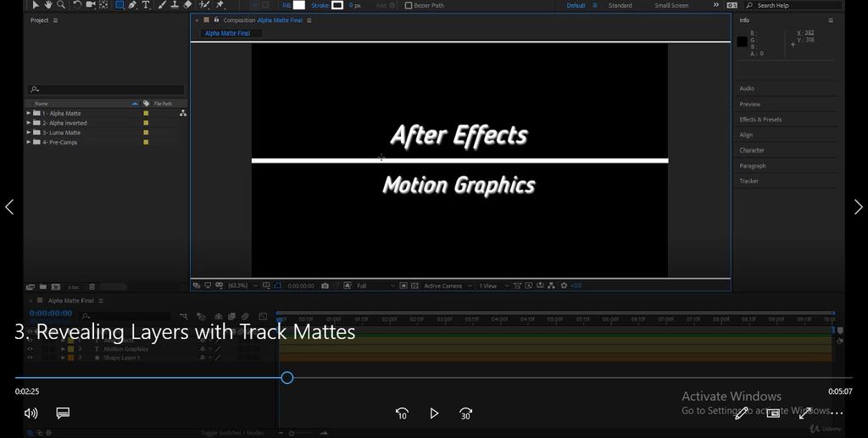Open the Align panel

(x=746, y=135)
